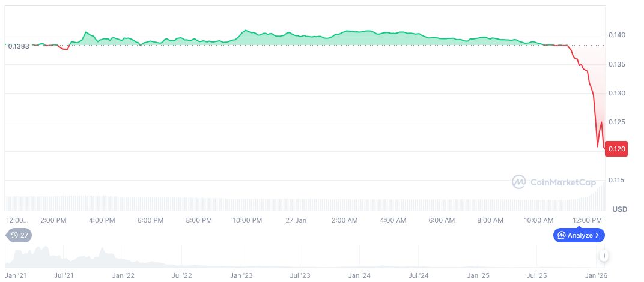Click the 27 Jan date axis label
The image size is (644, 282).
coord(297,220)
